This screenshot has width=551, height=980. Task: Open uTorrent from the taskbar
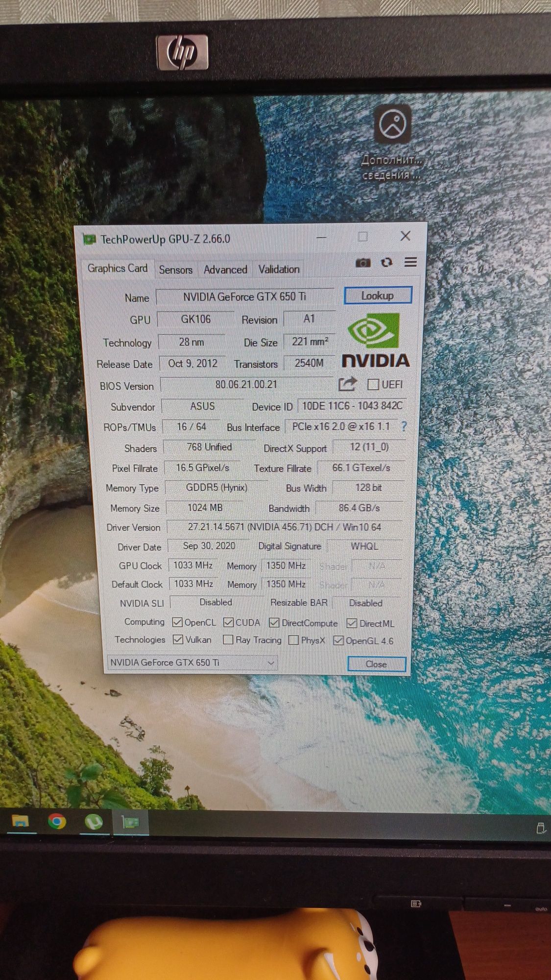point(94,822)
